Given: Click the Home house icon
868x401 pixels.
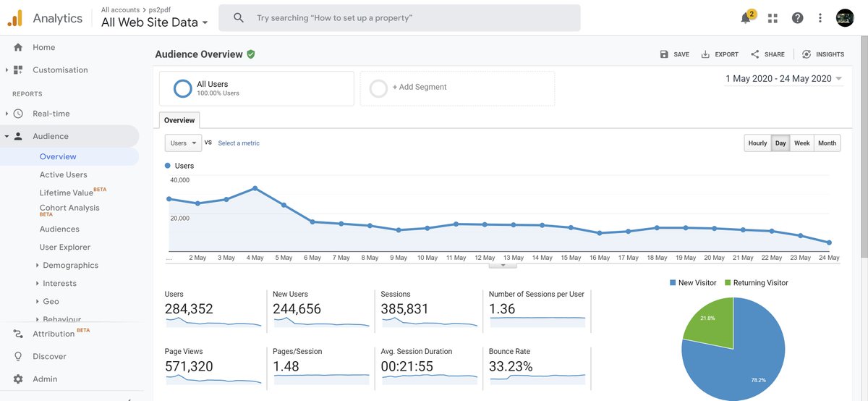Looking at the screenshot, I should pos(18,47).
